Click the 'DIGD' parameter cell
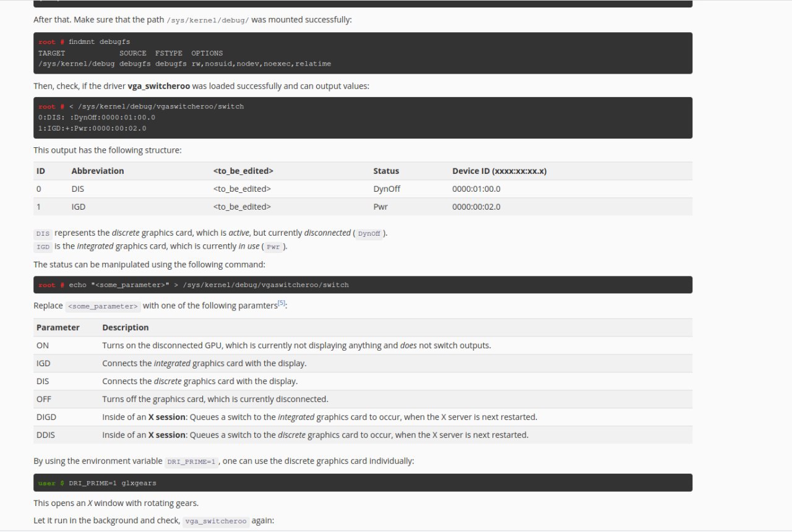This screenshot has width=792, height=532. (46, 417)
